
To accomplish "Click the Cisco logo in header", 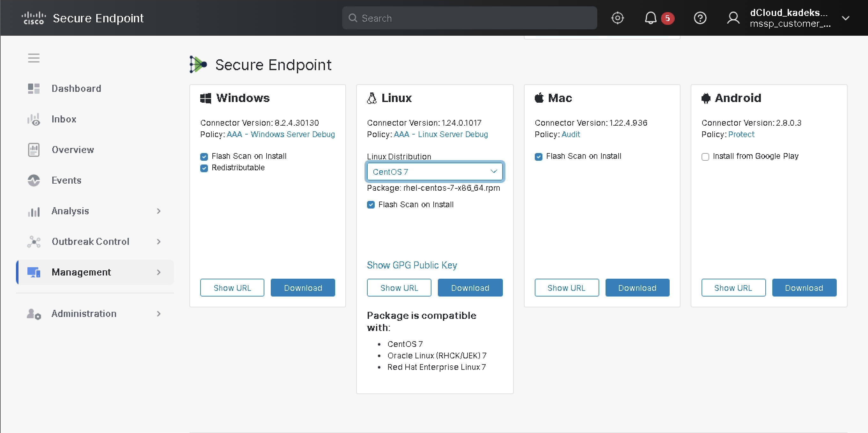I will point(34,18).
